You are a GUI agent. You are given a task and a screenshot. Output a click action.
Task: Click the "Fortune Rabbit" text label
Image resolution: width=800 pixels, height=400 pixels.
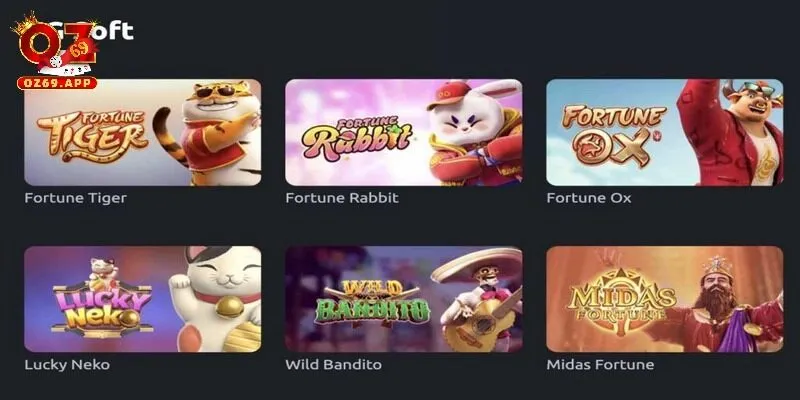pos(342,198)
